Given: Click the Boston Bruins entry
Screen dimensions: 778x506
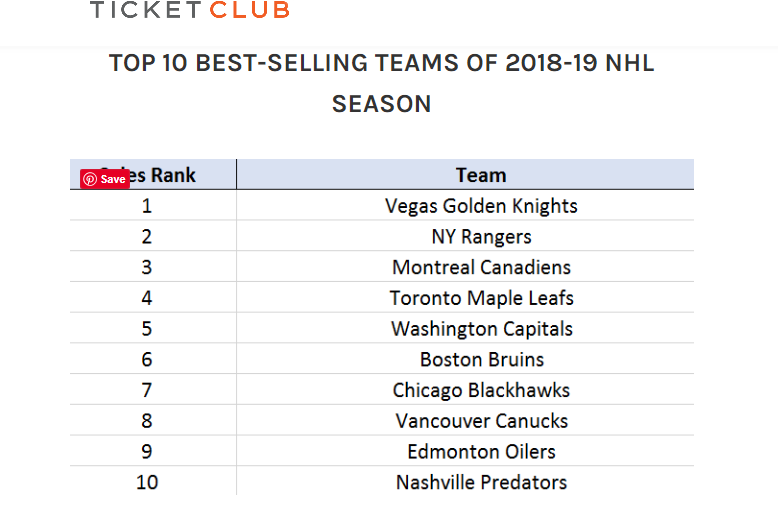Looking at the screenshot, I should click(x=481, y=359).
